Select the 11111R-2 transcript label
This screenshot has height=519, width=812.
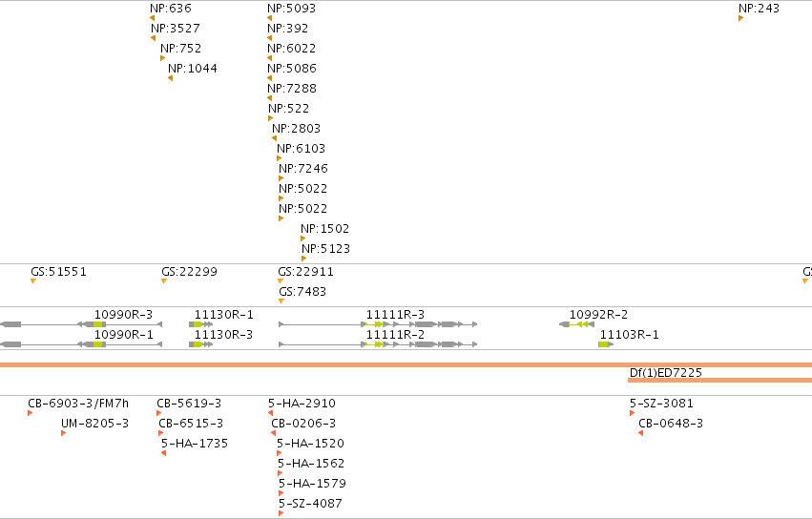coord(395,335)
